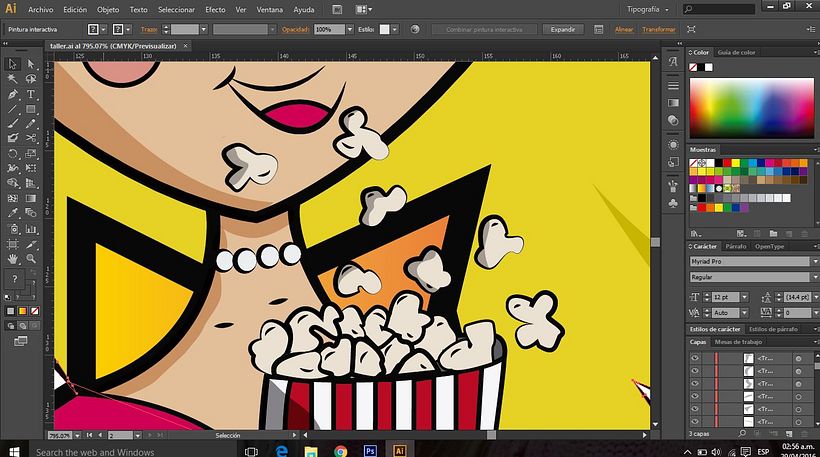Select the Scale tool
Viewport: 820px width, 457px height.
[31, 154]
